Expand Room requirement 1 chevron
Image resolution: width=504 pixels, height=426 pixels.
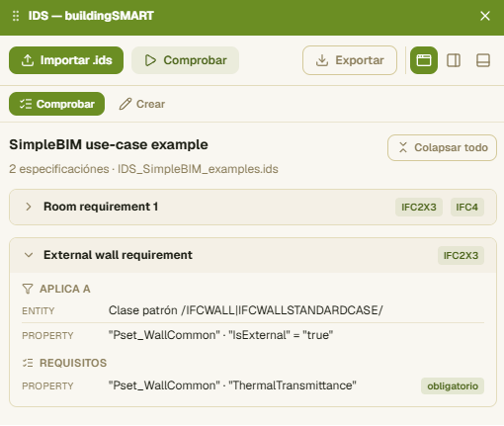coord(29,207)
